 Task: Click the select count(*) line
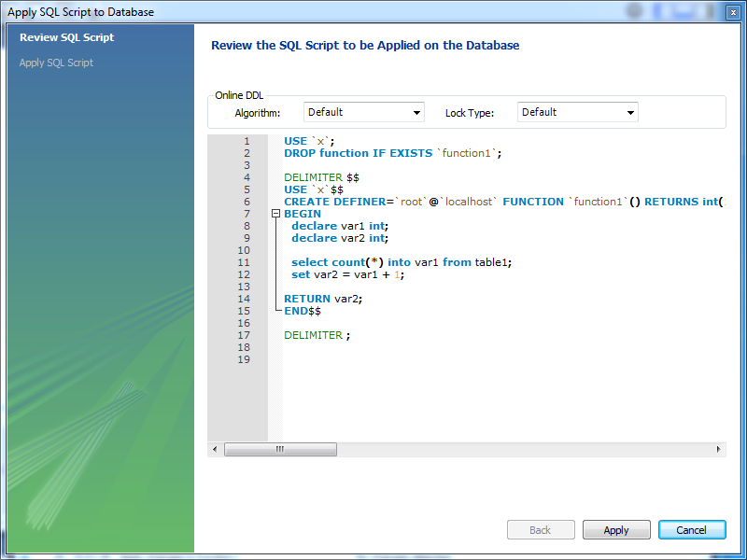[x=402, y=262]
